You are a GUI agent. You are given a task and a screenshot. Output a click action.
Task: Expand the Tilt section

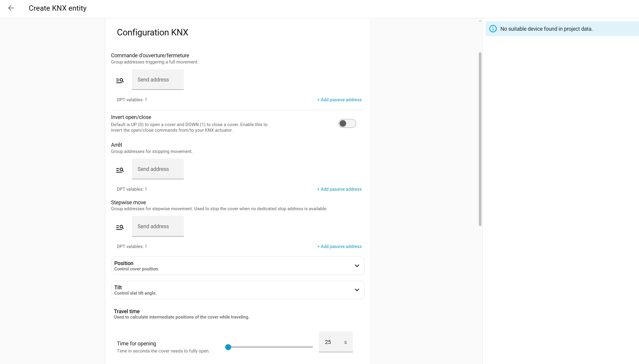click(238, 290)
